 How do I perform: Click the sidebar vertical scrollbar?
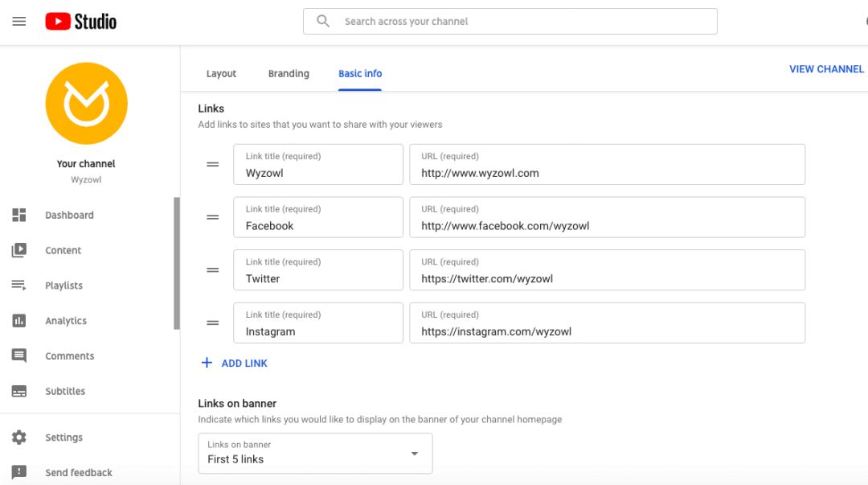[x=177, y=263]
